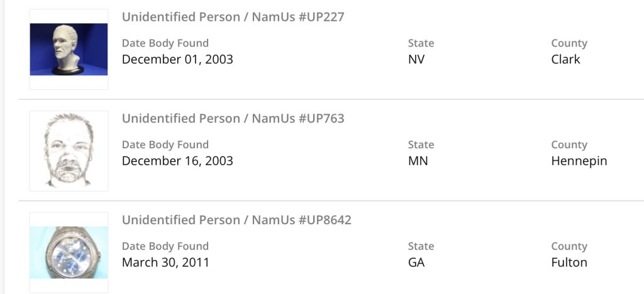Viewport: 644px width, 294px height.
Task: Click the state value 'GA'
Action: click(x=416, y=262)
